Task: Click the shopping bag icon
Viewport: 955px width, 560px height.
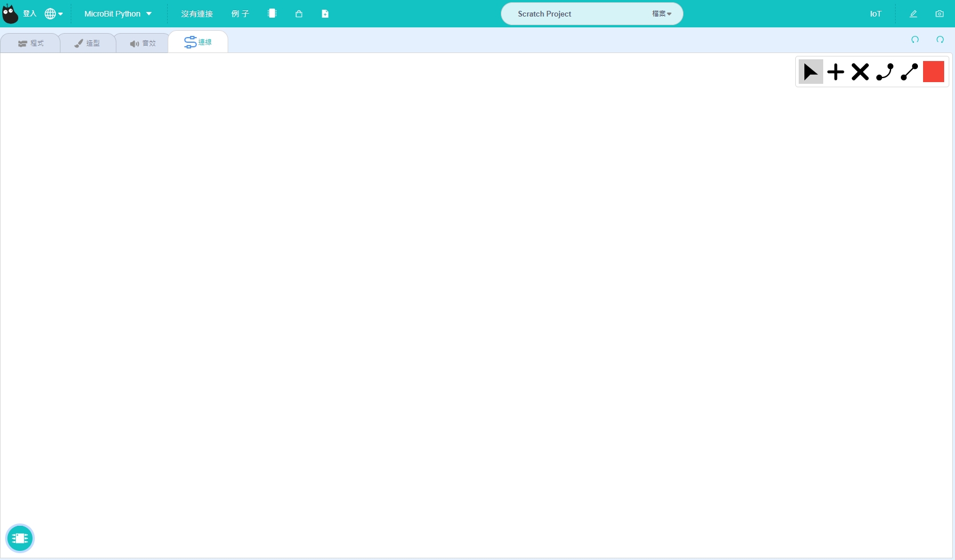Action: point(298,14)
